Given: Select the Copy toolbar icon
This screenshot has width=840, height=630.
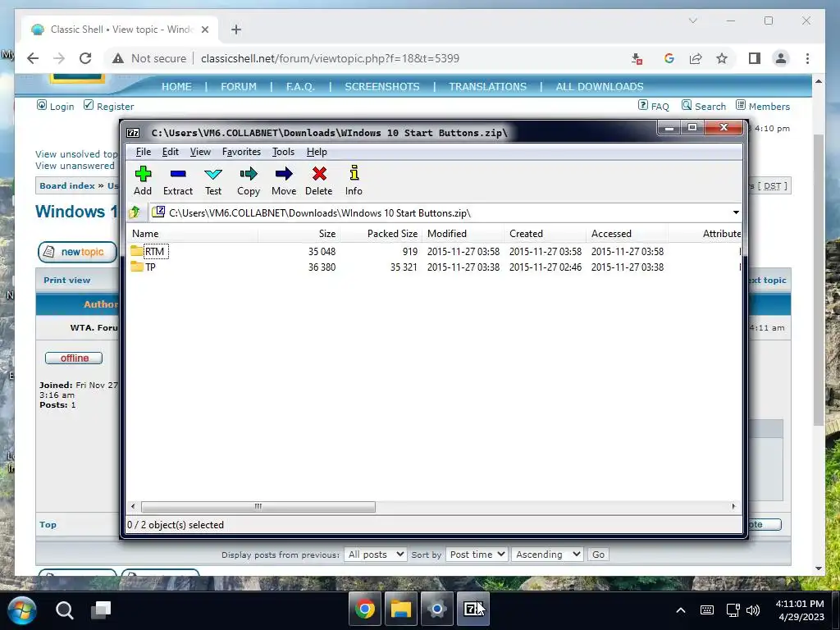Looking at the screenshot, I should [249, 180].
